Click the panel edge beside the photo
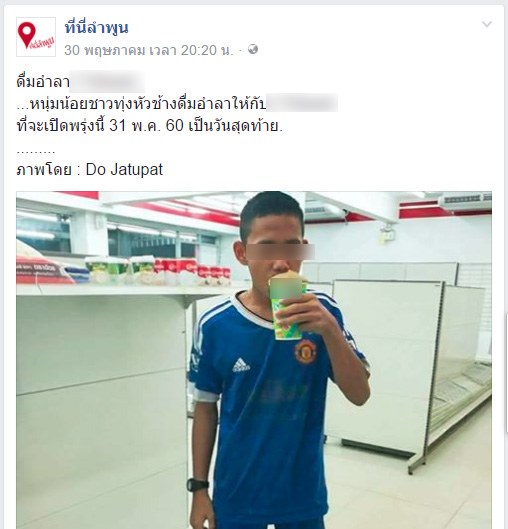The width and height of the screenshot is (508, 529). (x=507, y=373)
